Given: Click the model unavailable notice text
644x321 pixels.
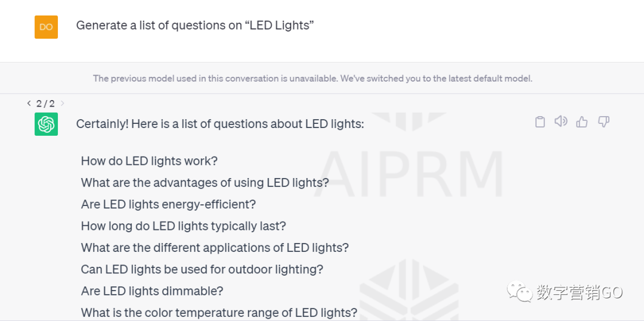Looking at the screenshot, I should click(312, 78).
